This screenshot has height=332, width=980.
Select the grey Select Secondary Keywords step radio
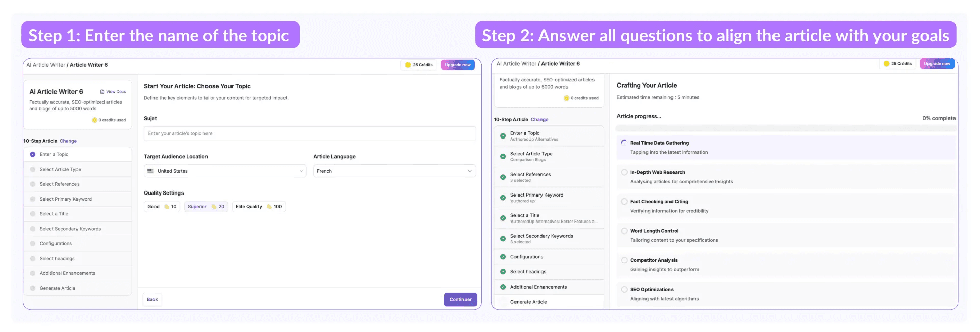click(x=33, y=229)
